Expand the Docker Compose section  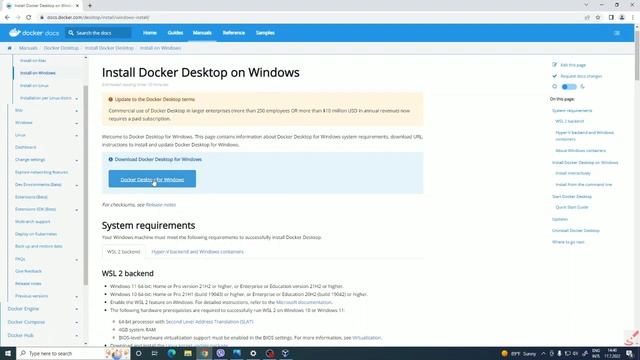[76, 322]
